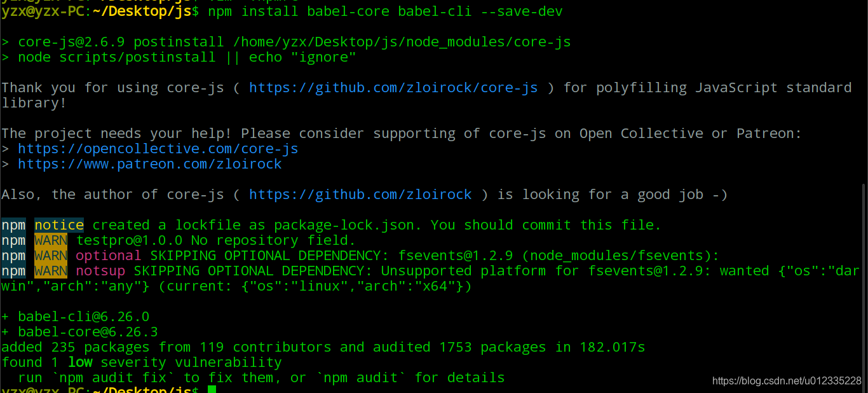Click the '+ babel-core@6.26.3' line
The height and width of the screenshot is (393, 868).
tap(79, 332)
